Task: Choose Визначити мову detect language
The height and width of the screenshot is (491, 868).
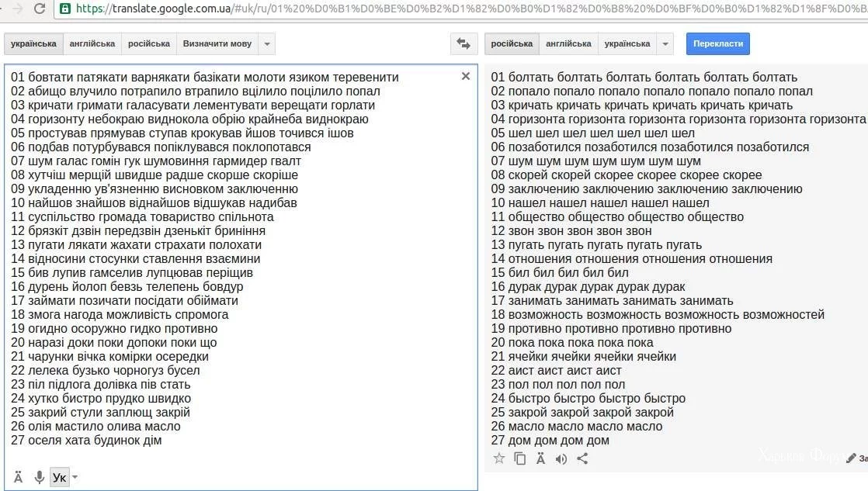Action: click(217, 43)
